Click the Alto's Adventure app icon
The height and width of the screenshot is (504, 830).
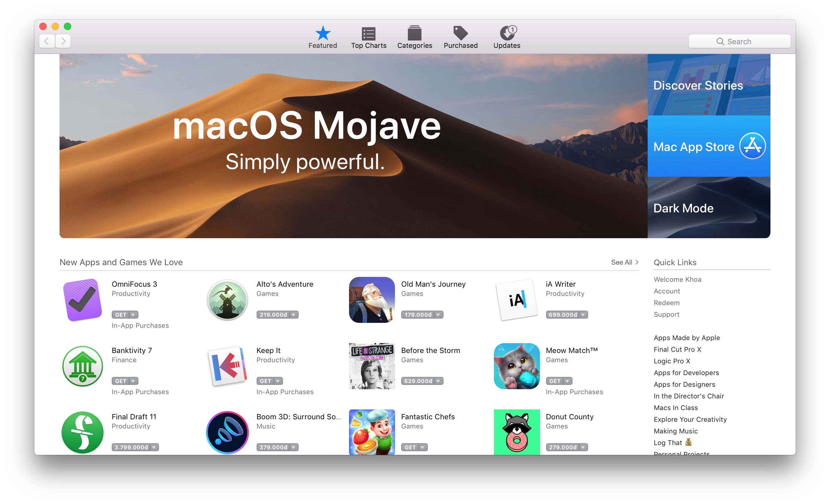pyautogui.click(x=227, y=300)
